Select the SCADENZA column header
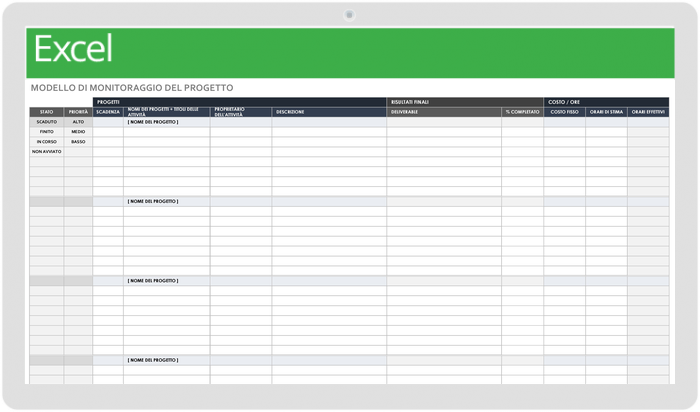 pos(108,112)
